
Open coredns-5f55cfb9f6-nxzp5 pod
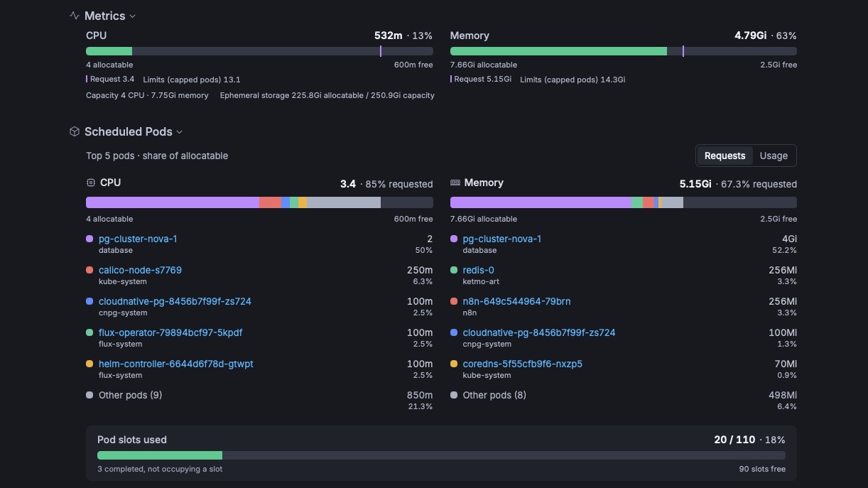[523, 364]
